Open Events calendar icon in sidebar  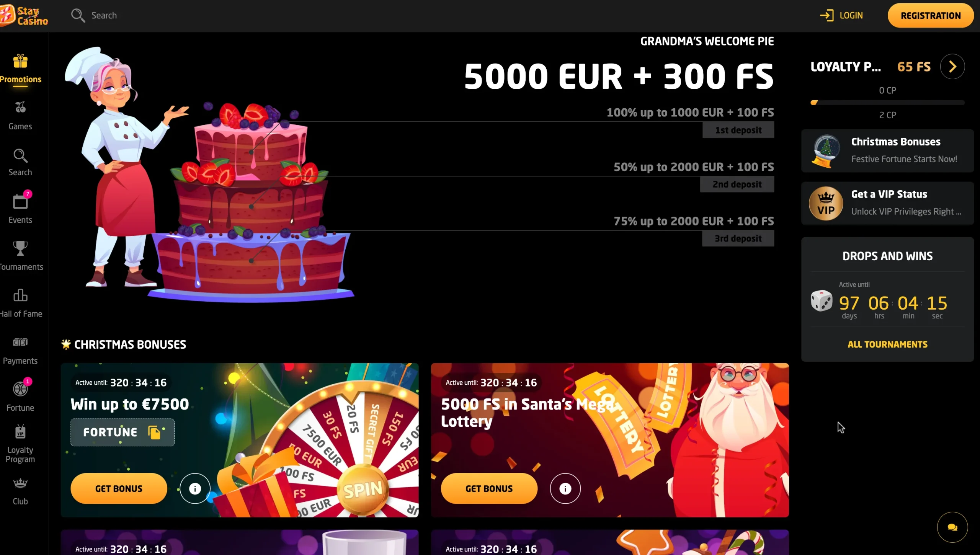pyautogui.click(x=20, y=202)
